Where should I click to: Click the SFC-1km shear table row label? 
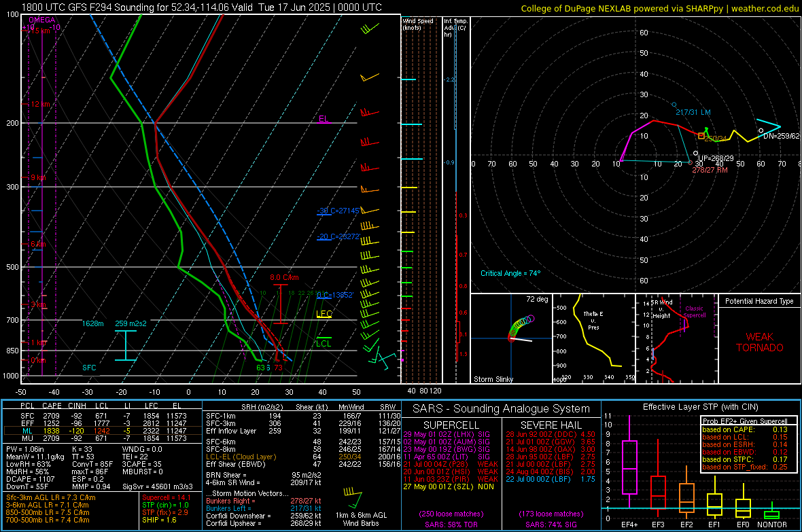[x=220, y=416]
